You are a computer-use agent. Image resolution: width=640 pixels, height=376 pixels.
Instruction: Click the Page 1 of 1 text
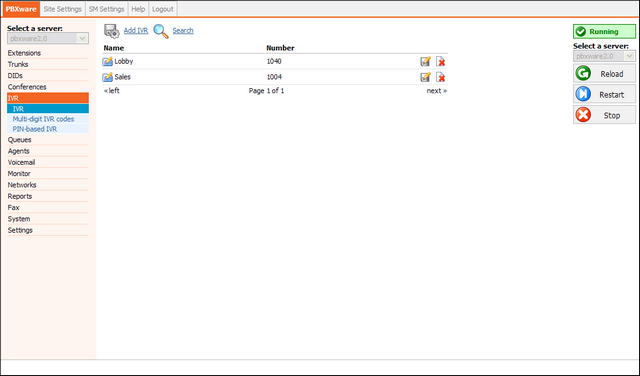coord(266,91)
